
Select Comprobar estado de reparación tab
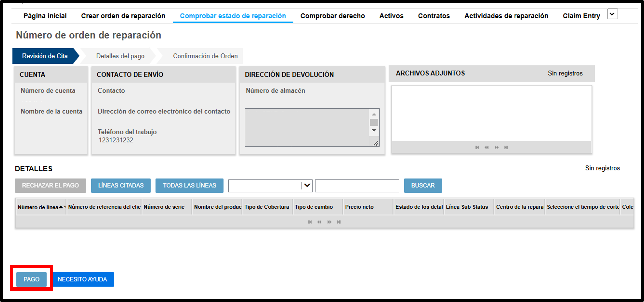pos(233,16)
